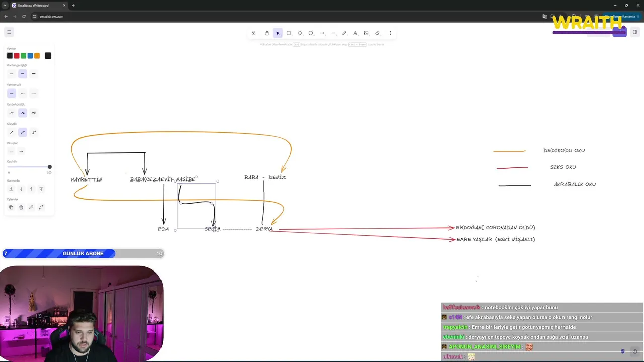The height and width of the screenshot is (362, 644).
Task: Click the opacity slider handle
Action: click(49, 167)
